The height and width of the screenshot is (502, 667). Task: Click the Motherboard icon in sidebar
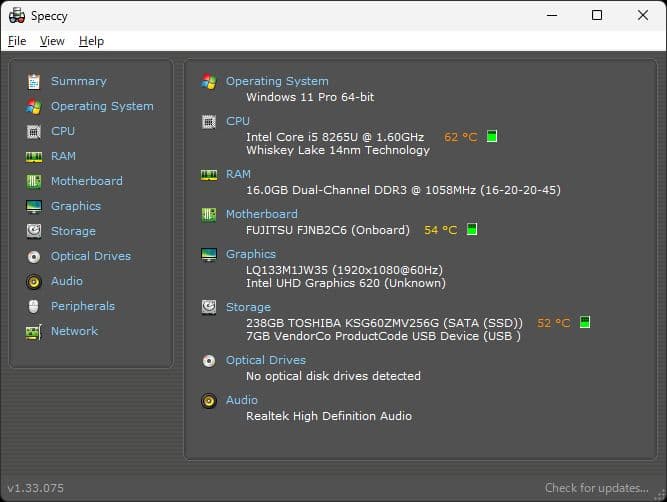pyautogui.click(x=34, y=181)
